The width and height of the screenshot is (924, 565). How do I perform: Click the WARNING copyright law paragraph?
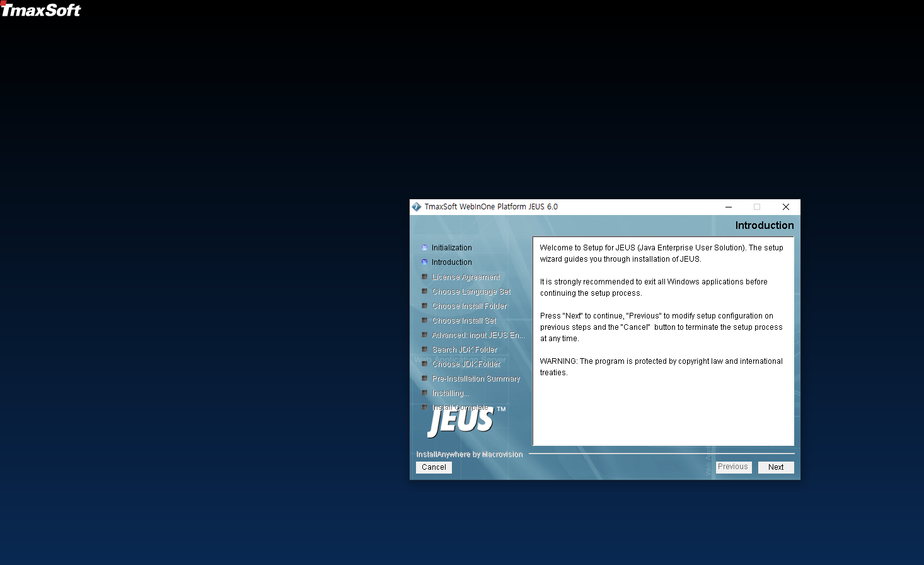click(x=661, y=367)
